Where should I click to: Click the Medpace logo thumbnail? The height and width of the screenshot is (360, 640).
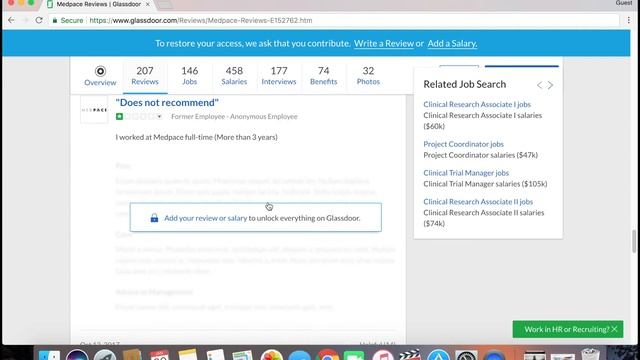click(x=94, y=109)
